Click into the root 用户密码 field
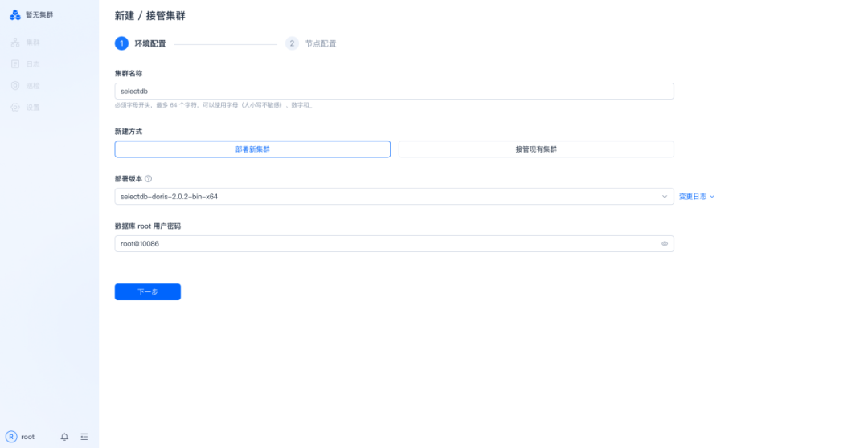The height and width of the screenshot is (448, 868). click(394, 244)
